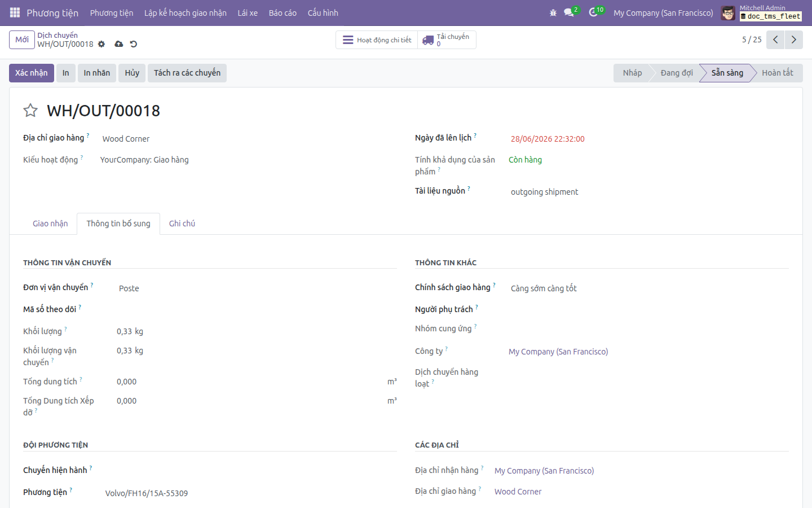Go to the next record arrow

coord(794,40)
